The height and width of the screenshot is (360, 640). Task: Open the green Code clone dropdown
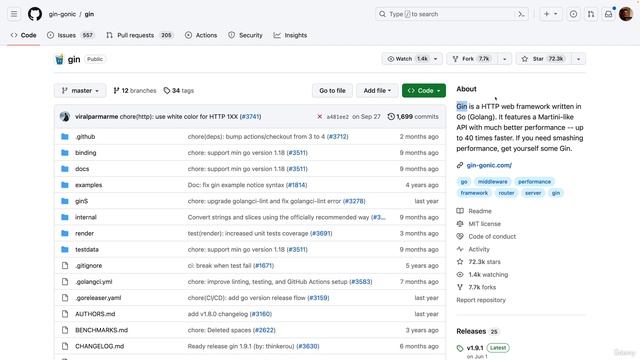click(x=424, y=91)
